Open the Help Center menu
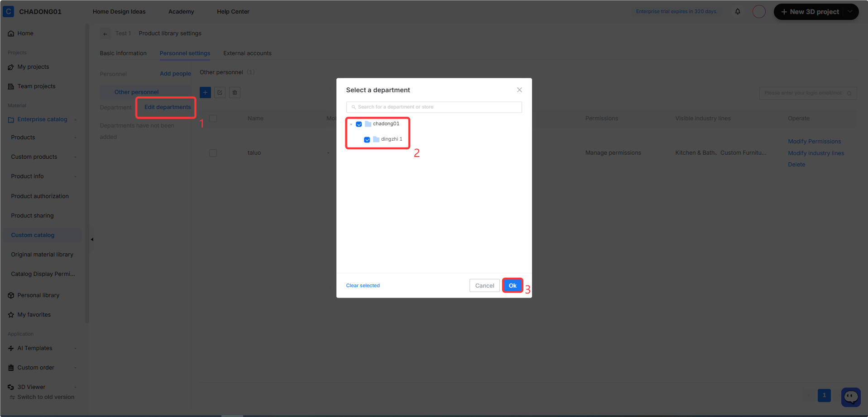 coord(233,12)
